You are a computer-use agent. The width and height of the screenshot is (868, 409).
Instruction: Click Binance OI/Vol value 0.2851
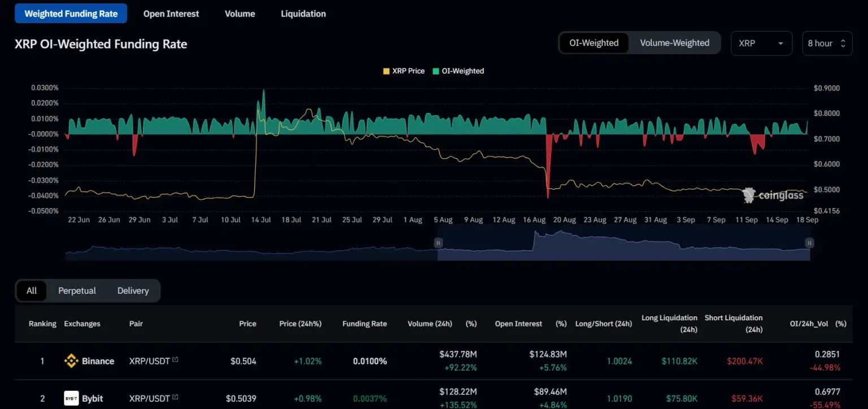click(827, 354)
